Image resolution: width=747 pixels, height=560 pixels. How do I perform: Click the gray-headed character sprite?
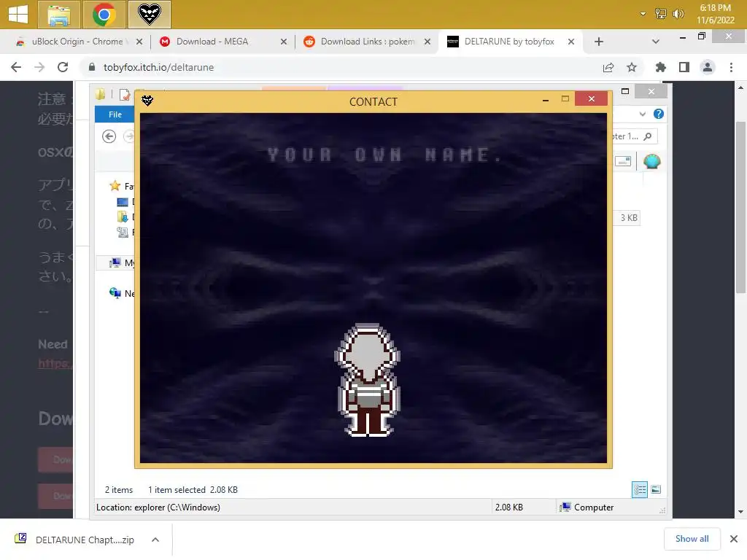[x=368, y=380]
